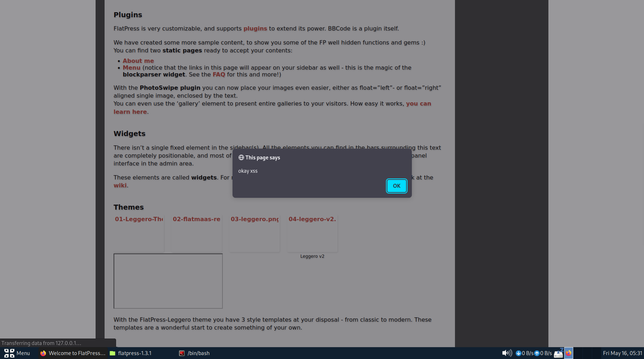Click the 'okay xss' alert message
The width and height of the screenshot is (644, 359).
click(248, 171)
